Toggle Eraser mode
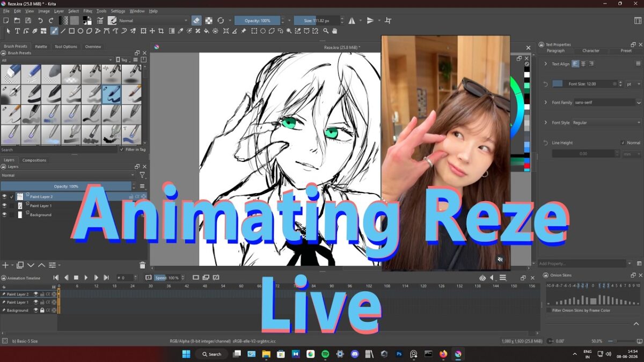Viewport: 644px width, 362px height. pos(196,20)
